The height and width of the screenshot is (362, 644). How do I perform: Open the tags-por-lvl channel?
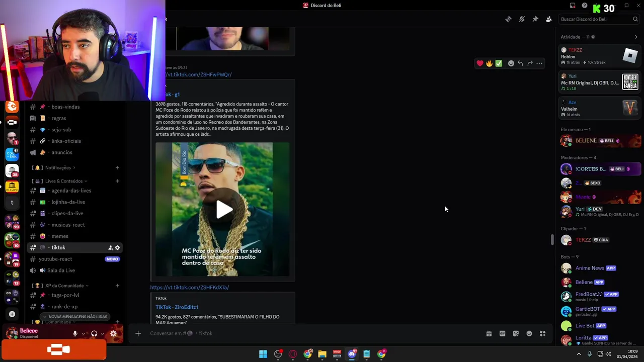65,295
